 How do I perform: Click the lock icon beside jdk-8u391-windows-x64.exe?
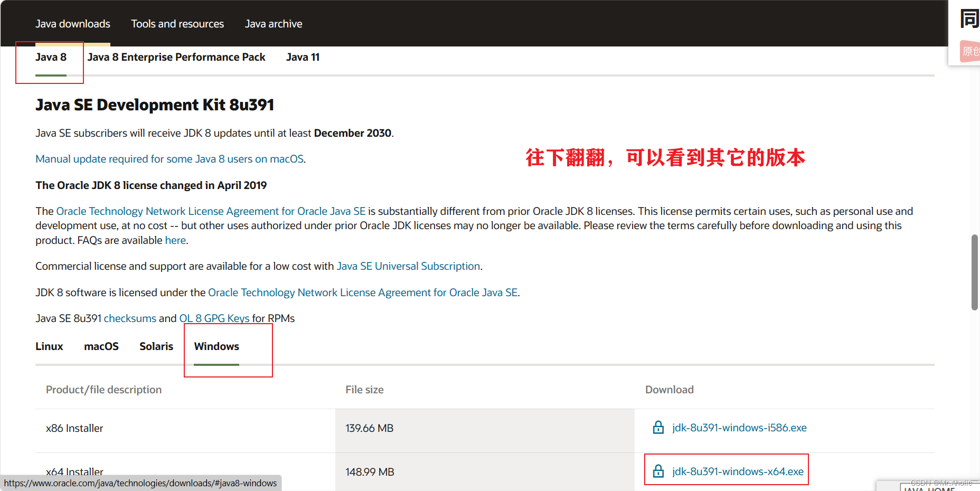[x=658, y=471]
